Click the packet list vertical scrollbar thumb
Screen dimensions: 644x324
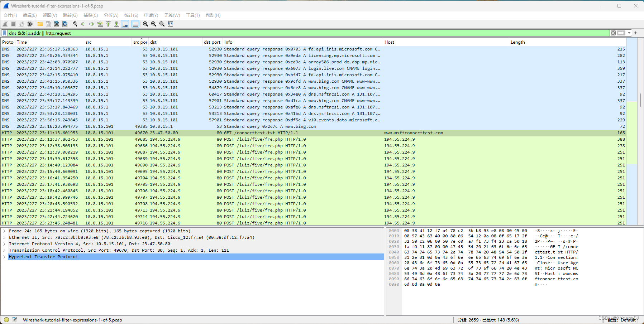tap(641, 100)
